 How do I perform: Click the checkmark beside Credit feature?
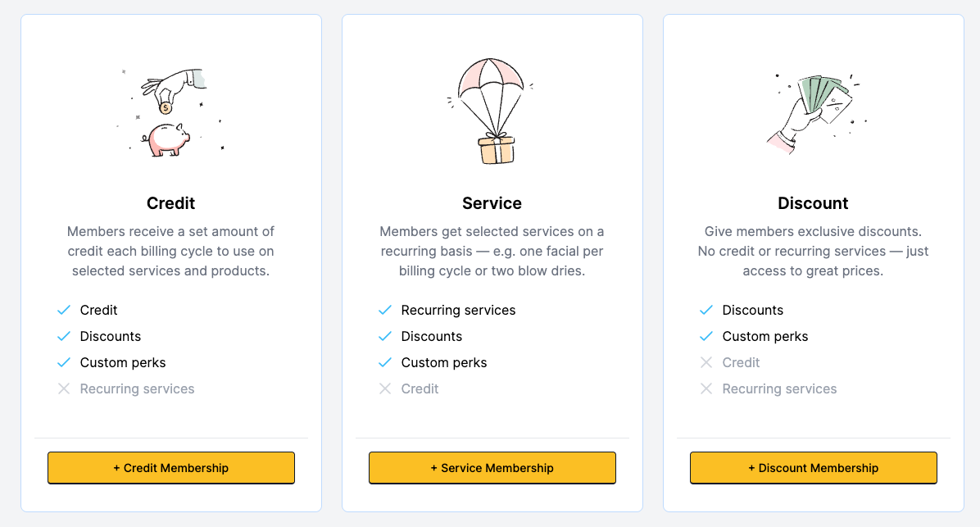click(64, 310)
